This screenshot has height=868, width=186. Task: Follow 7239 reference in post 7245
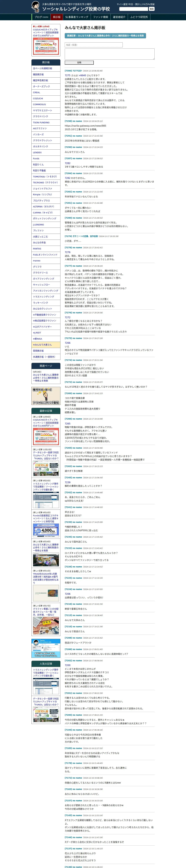click(x=68, y=482)
